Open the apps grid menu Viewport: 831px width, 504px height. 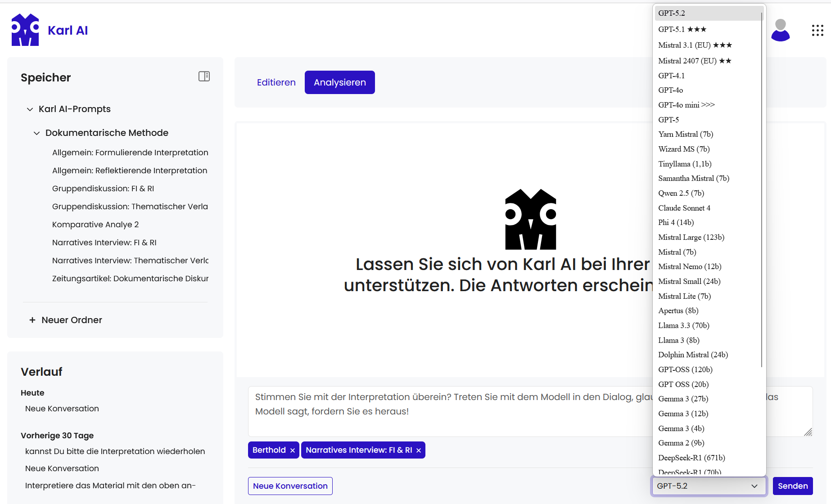817,30
